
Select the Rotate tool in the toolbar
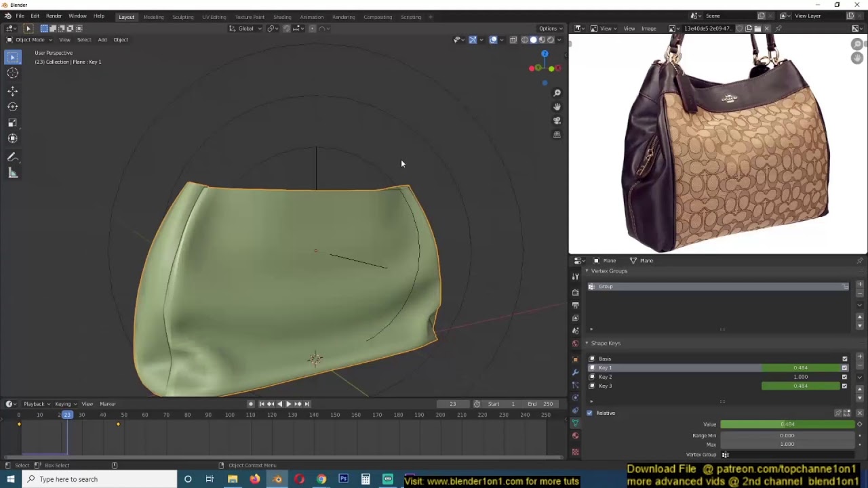12,106
